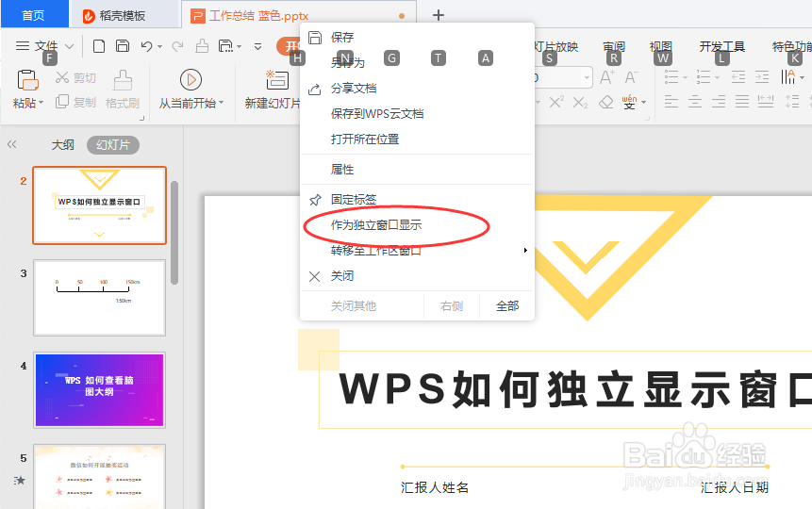Increase font size with A+ icon

point(607,77)
